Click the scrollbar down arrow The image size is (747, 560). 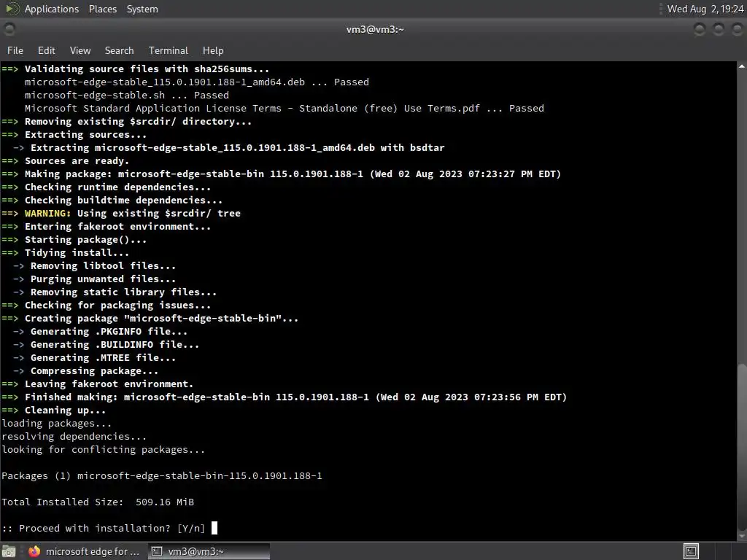point(742,536)
